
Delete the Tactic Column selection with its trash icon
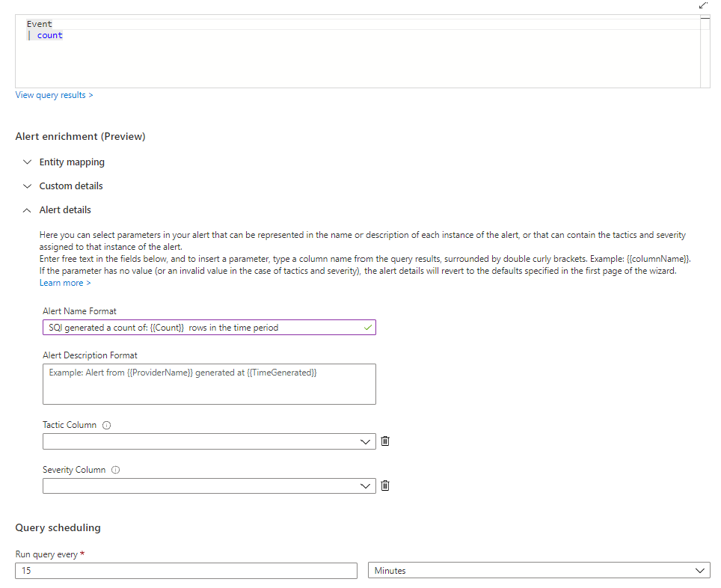[x=385, y=441]
